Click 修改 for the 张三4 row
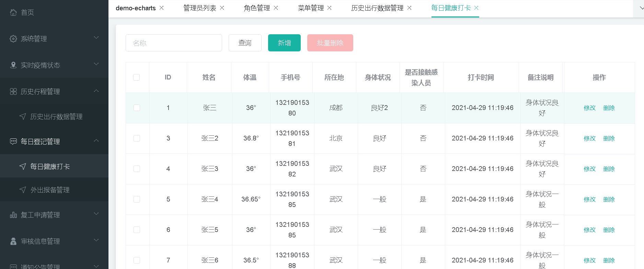This screenshot has width=644, height=269. pyautogui.click(x=590, y=199)
